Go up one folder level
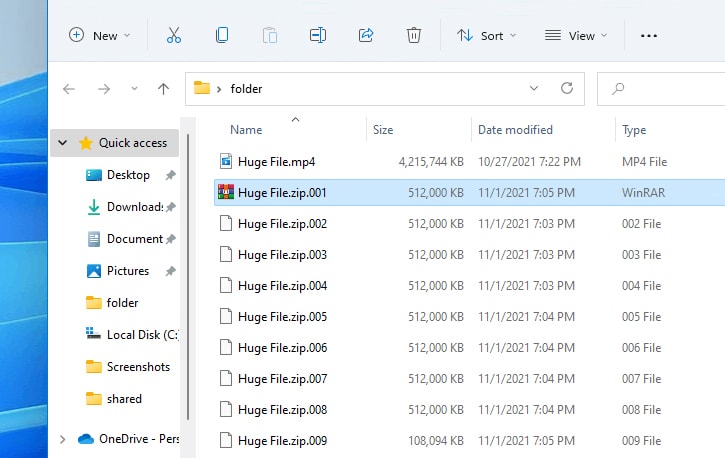Viewport: 725px width, 458px height. tap(163, 89)
